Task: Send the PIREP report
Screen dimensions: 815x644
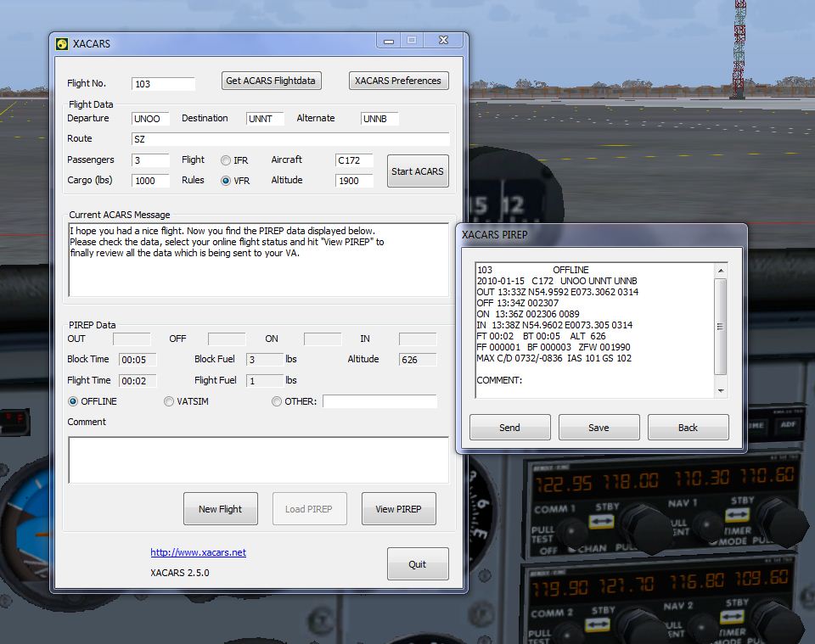Action: click(x=510, y=428)
